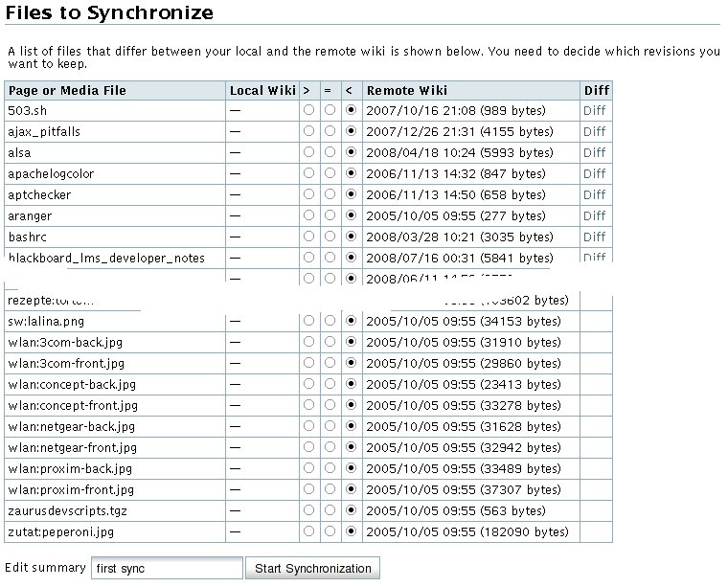Click the 503.sh file name
The width and height of the screenshot is (728, 587).
pyautogui.click(x=28, y=110)
